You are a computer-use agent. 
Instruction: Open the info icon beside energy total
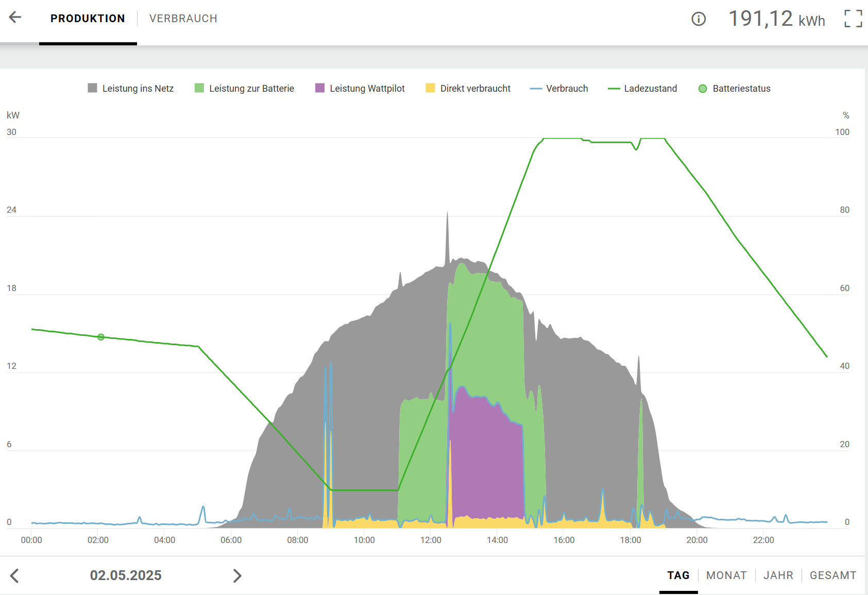[x=698, y=19]
